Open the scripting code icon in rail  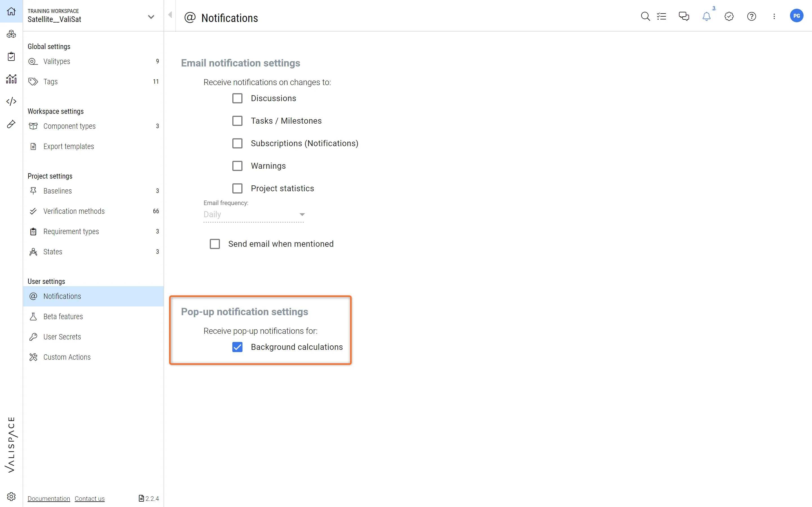pyautogui.click(x=11, y=101)
